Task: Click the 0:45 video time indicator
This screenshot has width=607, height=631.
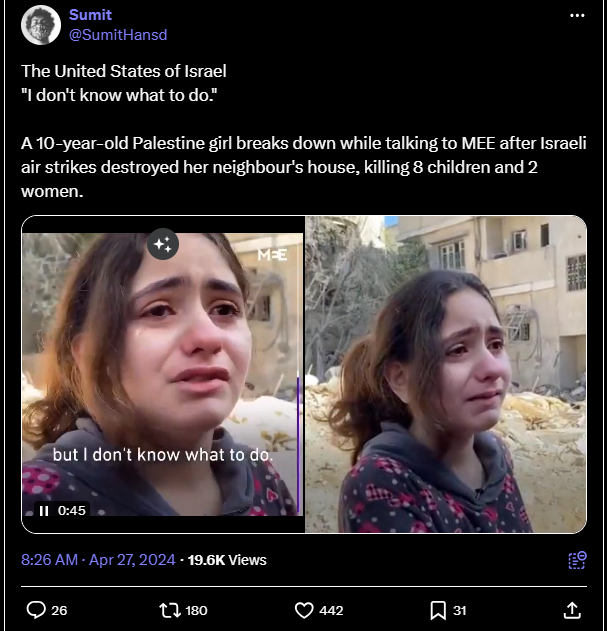Action: [x=72, y=510]
